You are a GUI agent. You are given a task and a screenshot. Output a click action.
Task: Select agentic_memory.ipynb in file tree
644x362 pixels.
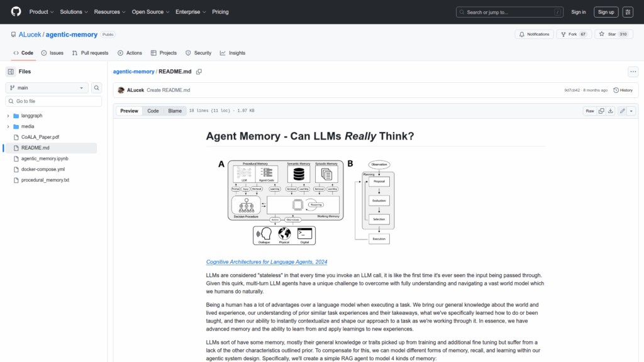[x=45, y=158]
